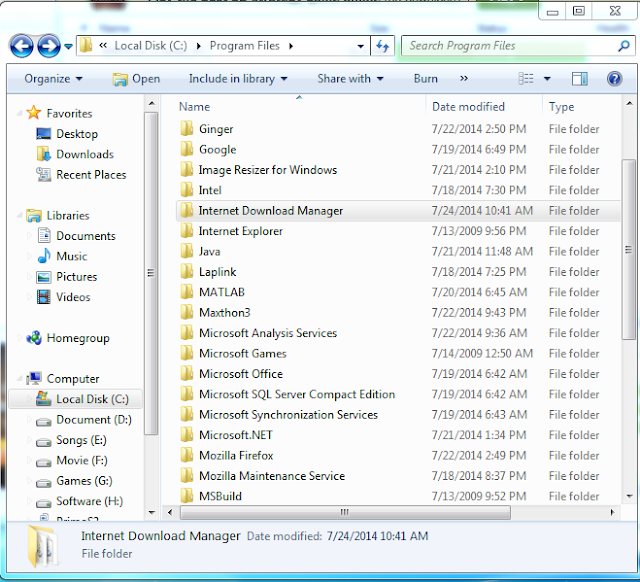The height and width of the screenshot is (582, 640).
Task: Open the Share with menu
Action: [350, 78]
